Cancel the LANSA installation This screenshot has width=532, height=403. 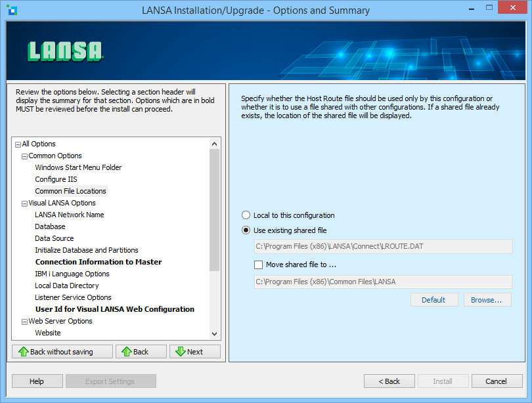497,381
